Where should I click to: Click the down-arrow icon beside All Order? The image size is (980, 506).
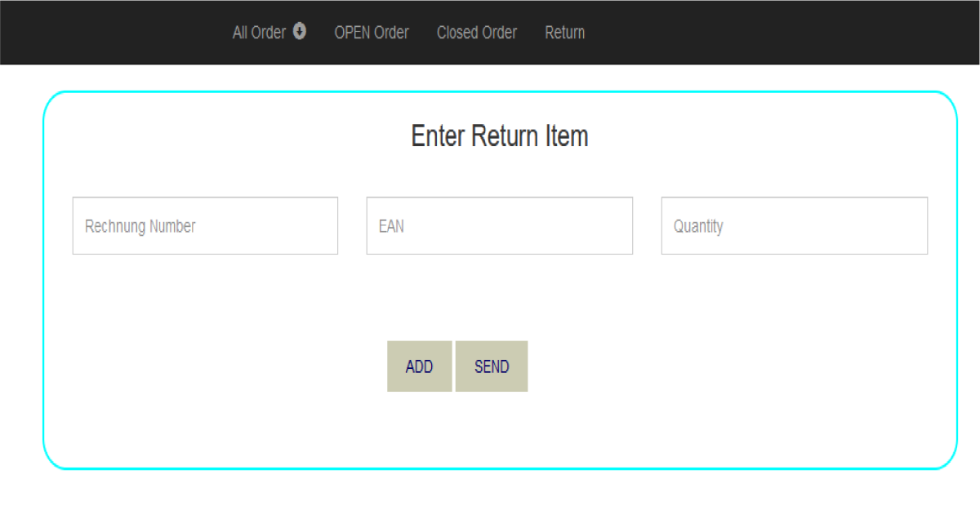[x=300, y=32]
